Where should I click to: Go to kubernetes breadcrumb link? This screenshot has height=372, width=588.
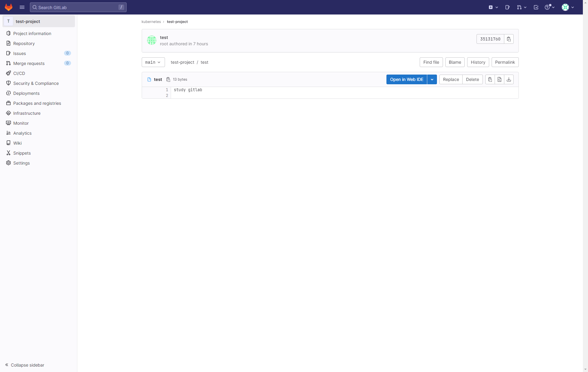coord(151,22)
